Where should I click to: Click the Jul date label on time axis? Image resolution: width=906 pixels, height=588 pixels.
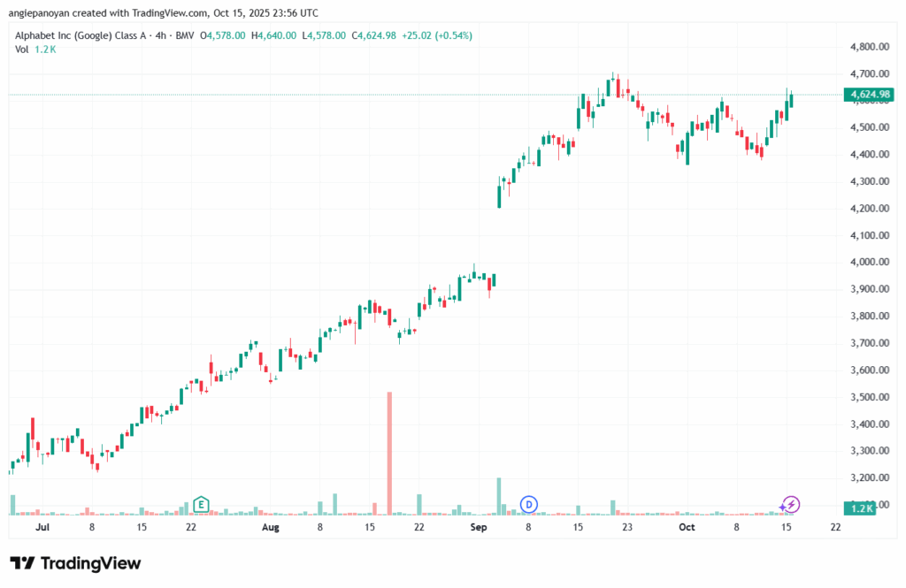(40, 527)
